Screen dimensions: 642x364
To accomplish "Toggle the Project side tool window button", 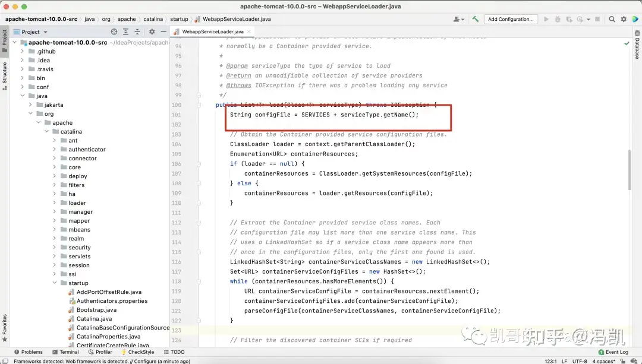I will 5,41.
